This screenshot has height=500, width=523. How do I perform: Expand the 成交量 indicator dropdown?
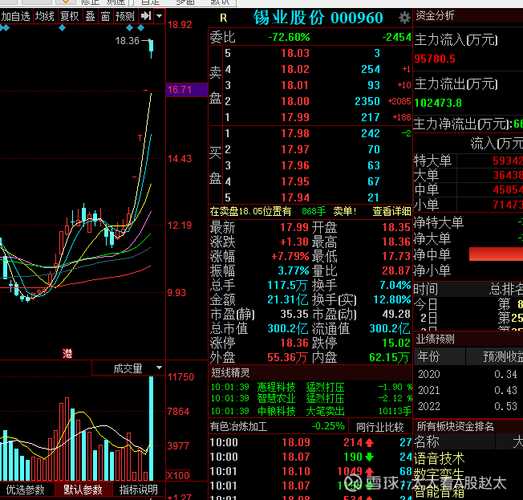159,368
